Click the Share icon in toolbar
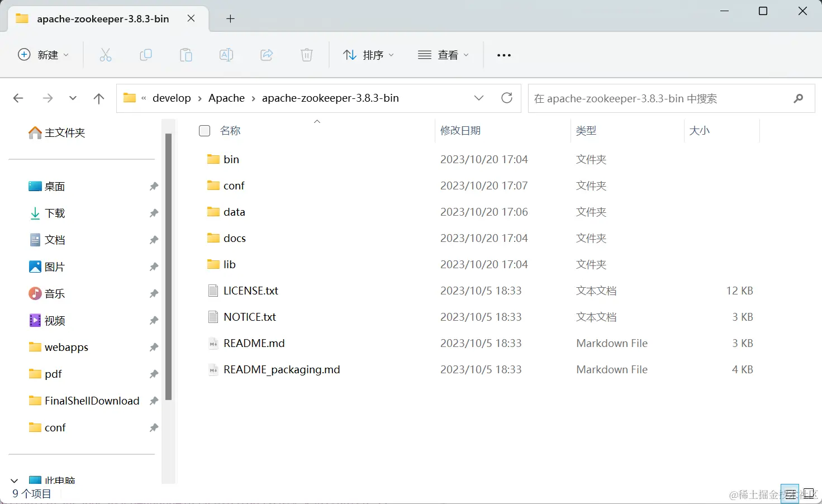 point(267,55)
